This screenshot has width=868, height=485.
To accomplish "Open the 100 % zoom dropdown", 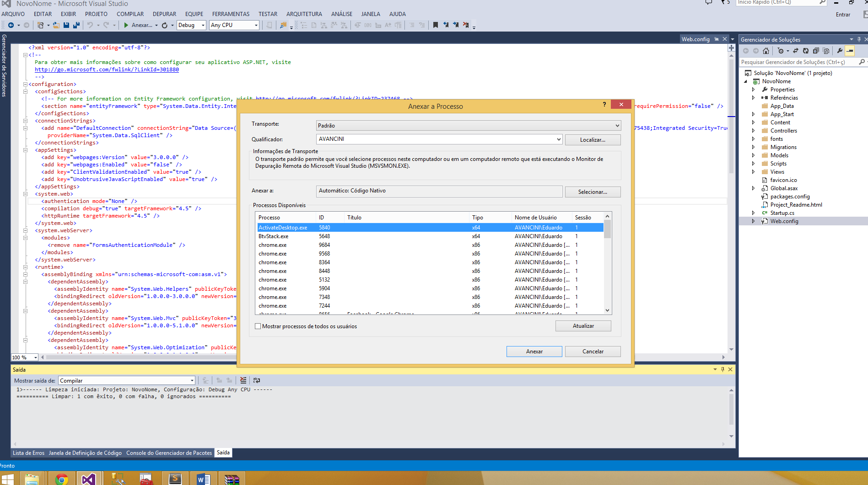I will [25, 357].
